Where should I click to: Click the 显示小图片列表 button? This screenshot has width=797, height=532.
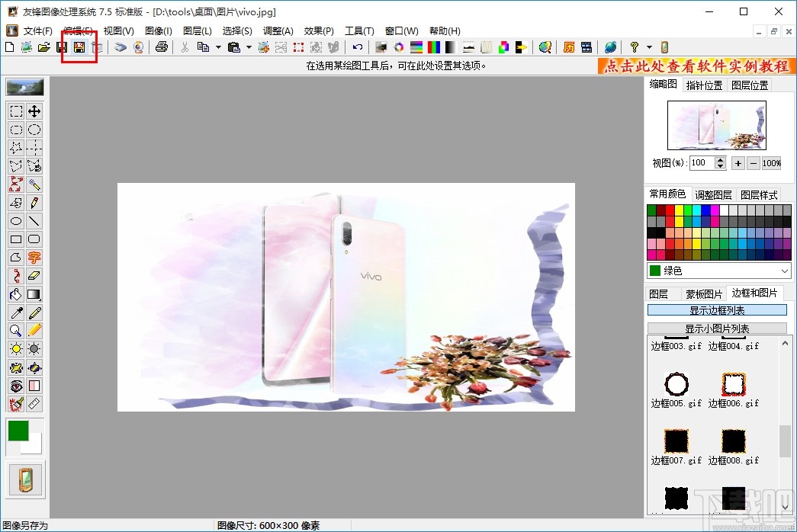tap(717, 328)
